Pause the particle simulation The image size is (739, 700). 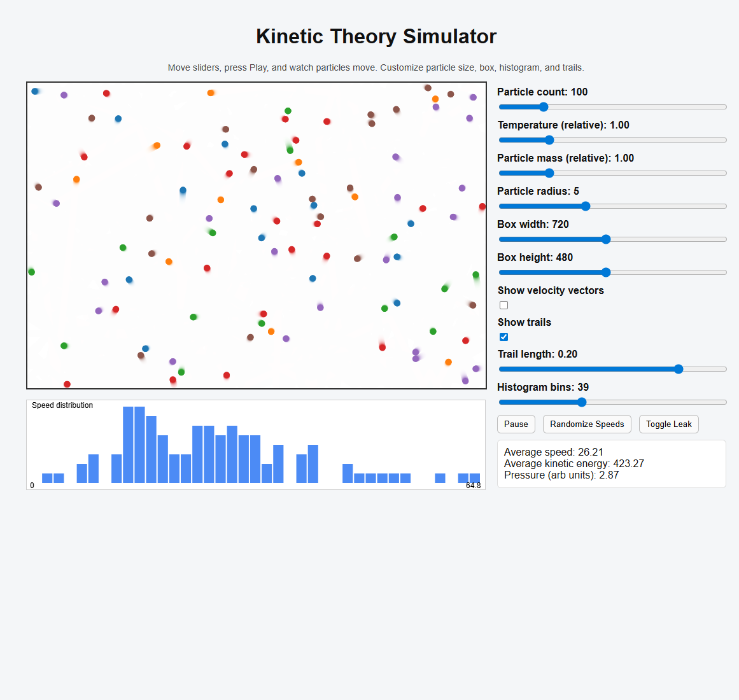pos(516,424)
